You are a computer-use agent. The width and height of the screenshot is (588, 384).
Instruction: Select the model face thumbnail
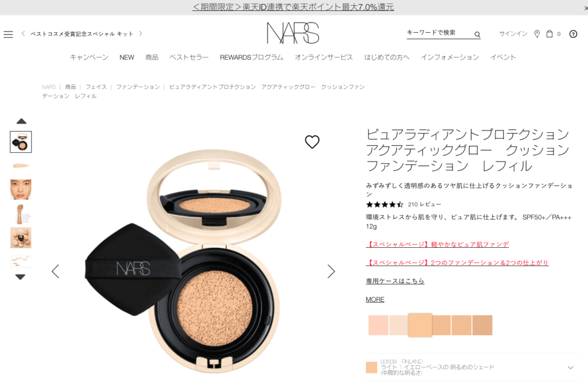click(x=21, y=190)
